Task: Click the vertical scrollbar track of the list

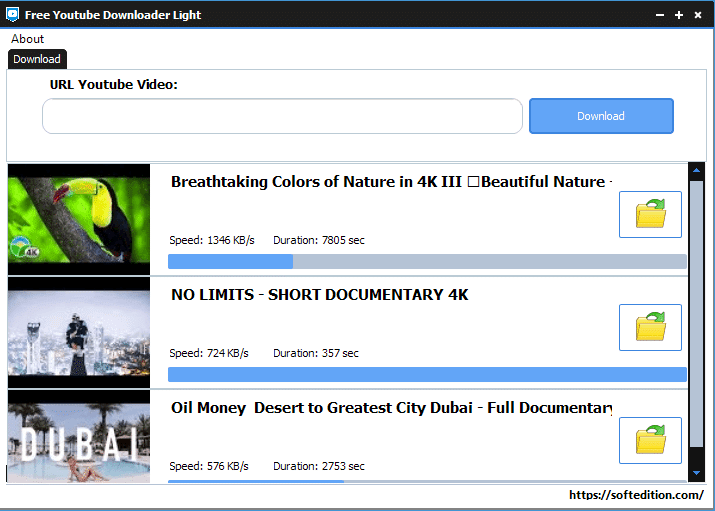Action: (x=697, y=320)
